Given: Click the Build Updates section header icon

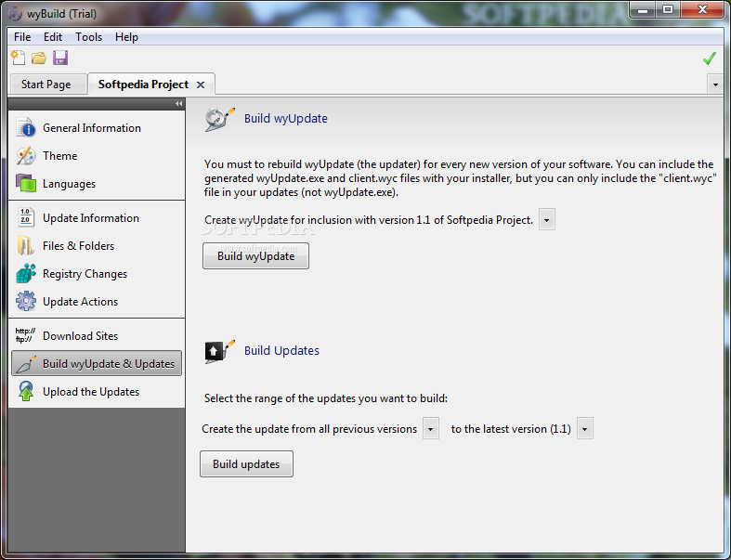Looking at the screenshot, I should [x=219, y=351].
